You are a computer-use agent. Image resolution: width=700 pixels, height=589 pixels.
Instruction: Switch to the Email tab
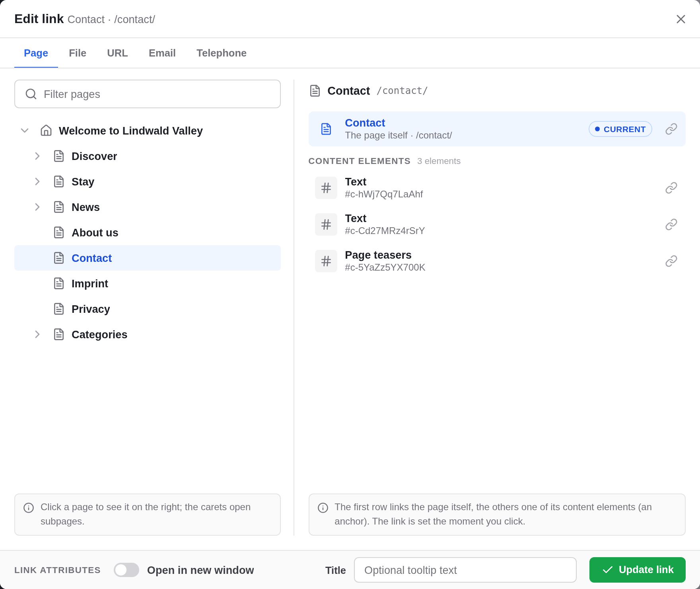(x=162, y=53)
